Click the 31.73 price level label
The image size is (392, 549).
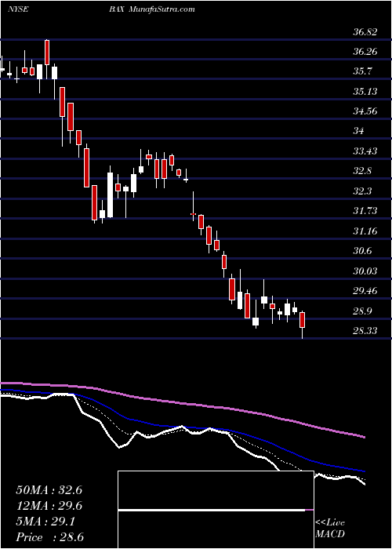click(x=365, y=211)
